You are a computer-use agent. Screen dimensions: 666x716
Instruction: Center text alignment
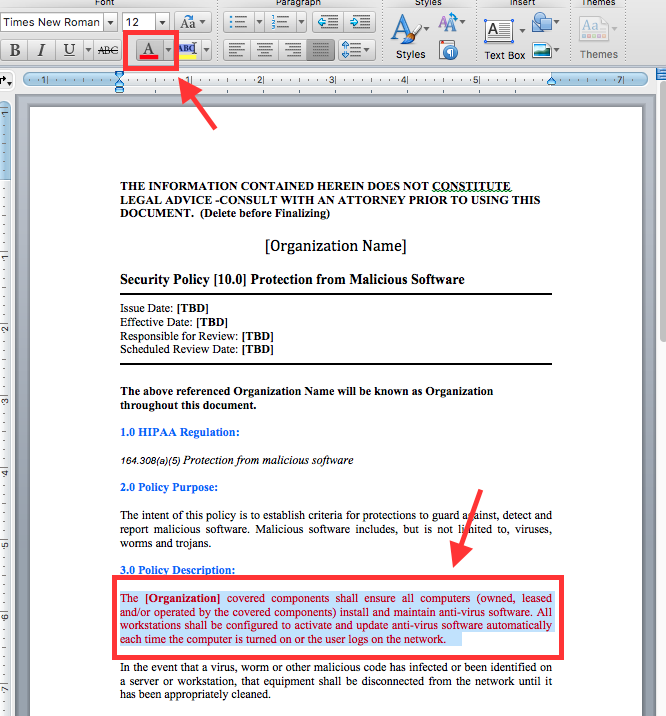point(264,50)
